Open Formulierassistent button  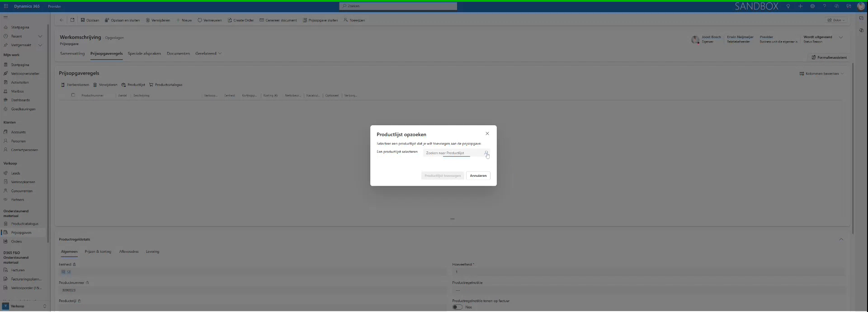(829, 57)
